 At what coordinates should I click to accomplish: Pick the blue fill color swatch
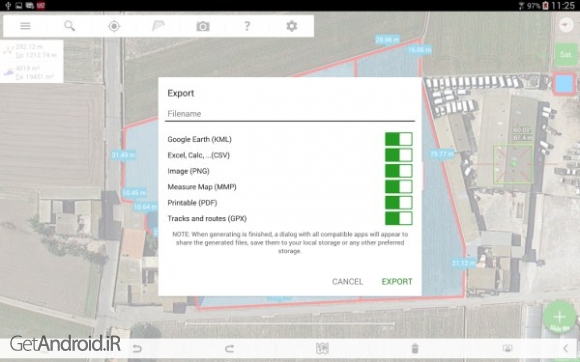(564, 84)
